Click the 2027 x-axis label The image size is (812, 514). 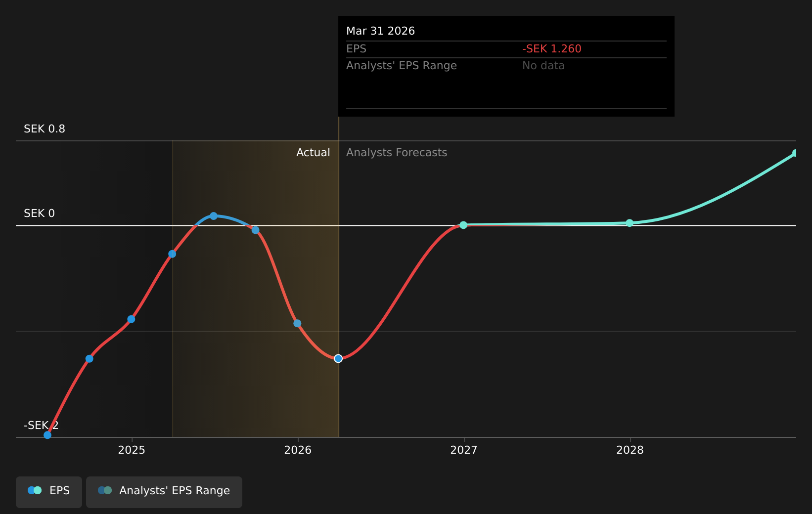point(464,450)
